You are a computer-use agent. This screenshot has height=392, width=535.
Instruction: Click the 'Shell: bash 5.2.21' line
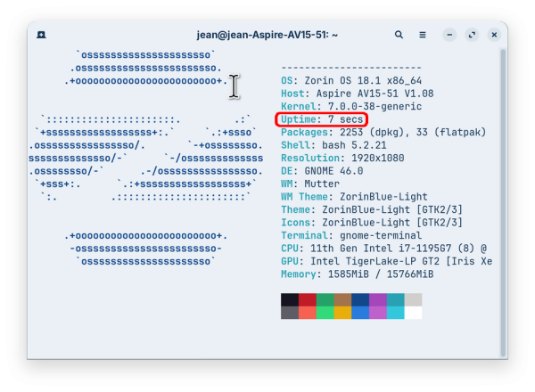pos(333,145)
